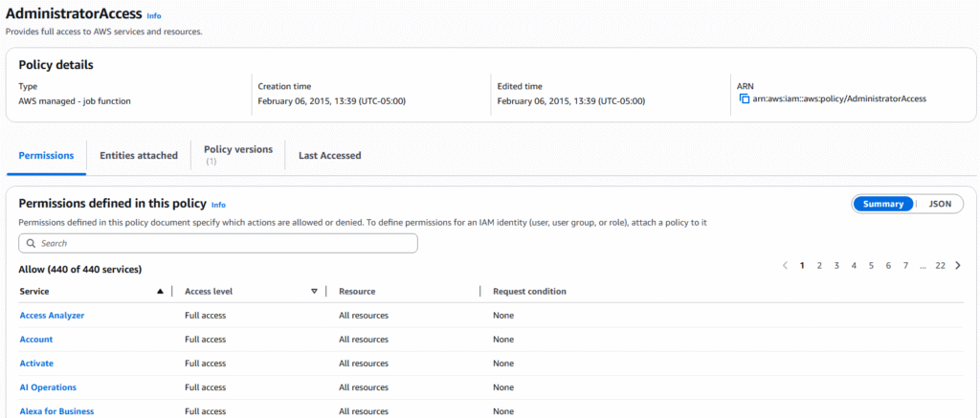The image size is (980, 418).
Task: Click the Service column header
Action: [x=34, y=291]
